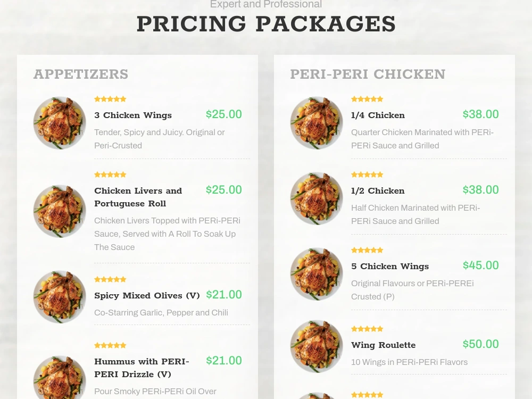Select the 1/2 Chicken menu title
The image size is (532, 399).
378,190
